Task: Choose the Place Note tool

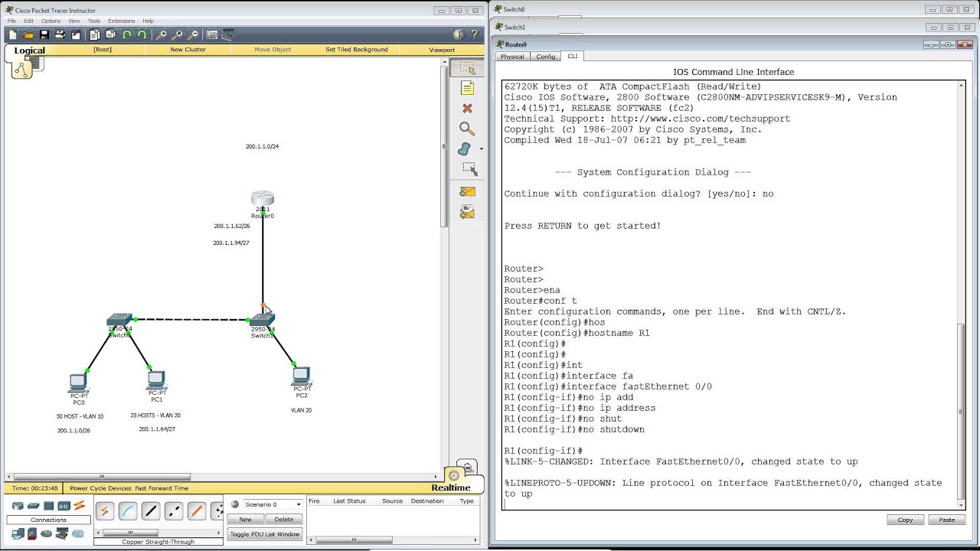Action: click(x=467, y=88)
